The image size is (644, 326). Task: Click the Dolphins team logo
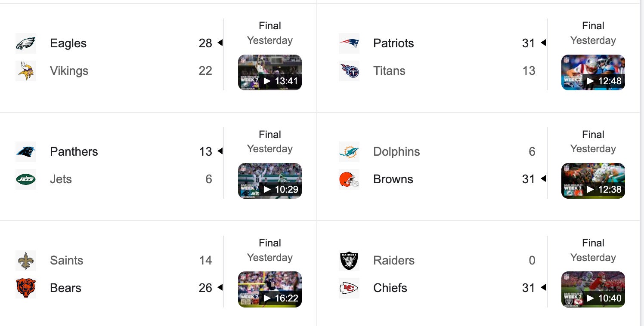tap(349, 152)
